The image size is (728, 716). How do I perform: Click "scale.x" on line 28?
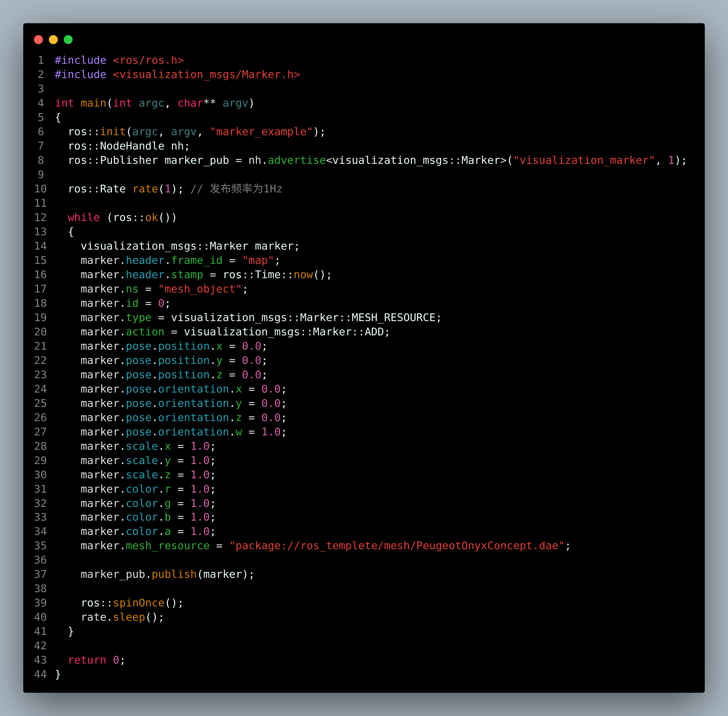[148, 446]
